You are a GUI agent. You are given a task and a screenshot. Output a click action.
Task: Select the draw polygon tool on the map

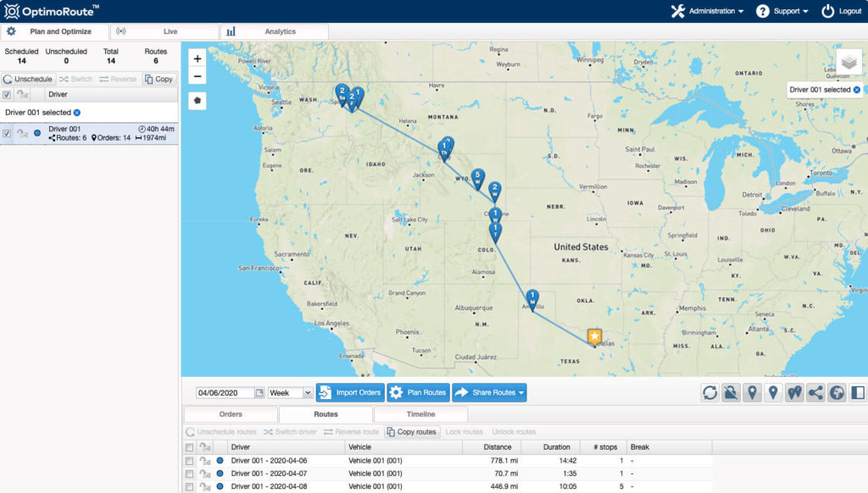point(198,100)
